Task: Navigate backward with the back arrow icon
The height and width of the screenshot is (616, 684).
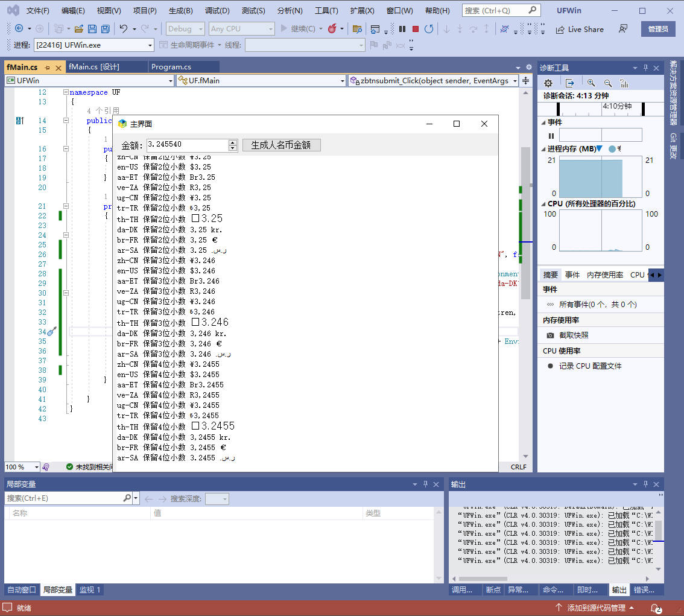Action: click(x=19, y=29)
